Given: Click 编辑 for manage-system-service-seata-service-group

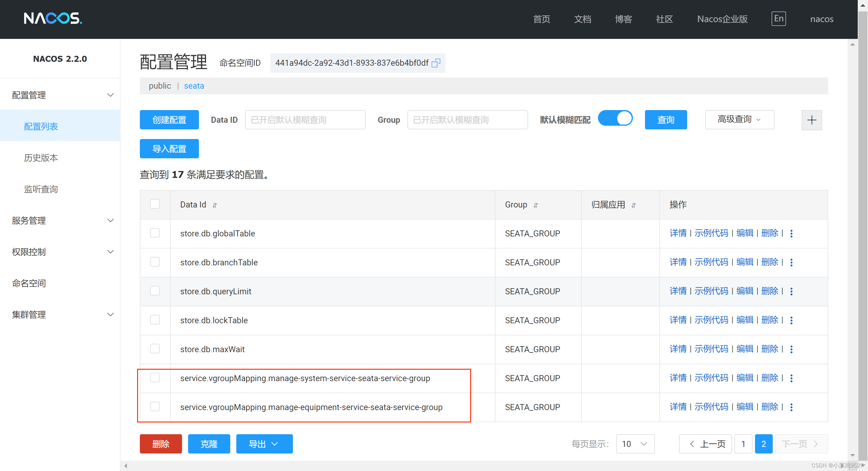Looking at the screenshot, I should tap(745, 378).
